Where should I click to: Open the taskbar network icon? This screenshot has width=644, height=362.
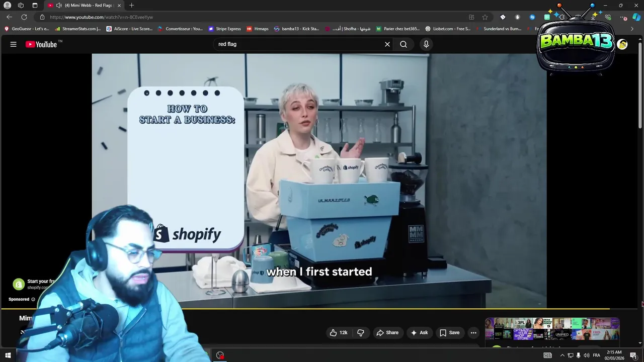tap(571, 355)
